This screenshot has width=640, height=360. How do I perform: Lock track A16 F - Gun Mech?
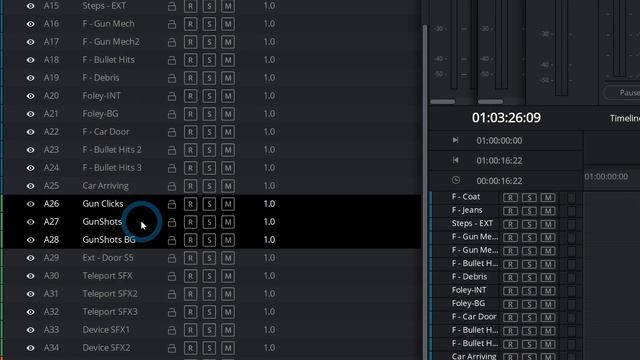172,24
